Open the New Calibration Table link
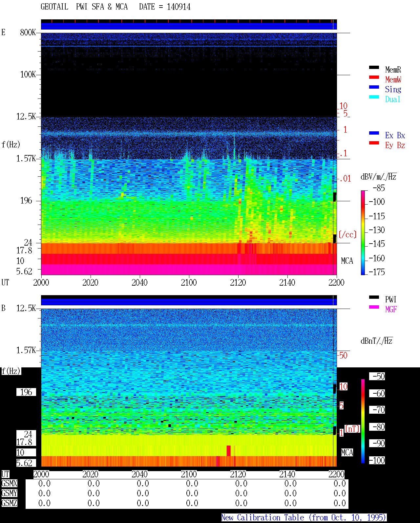 pos(304,518)
